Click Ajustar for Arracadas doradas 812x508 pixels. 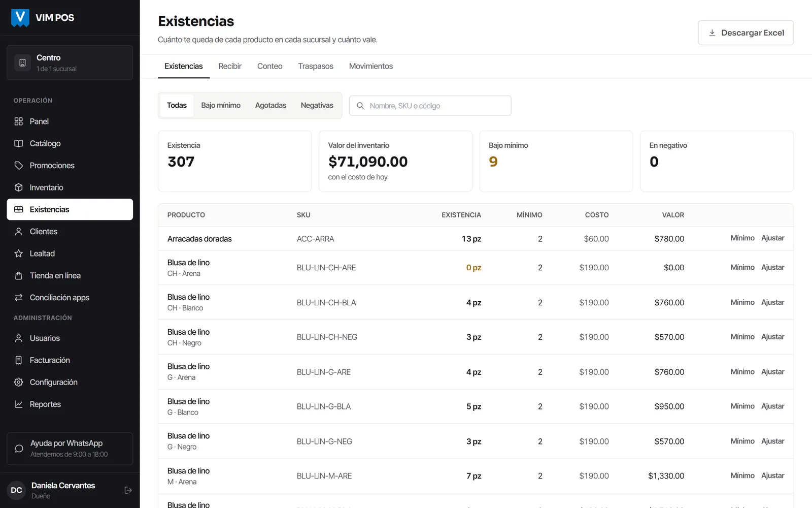(x=772, y=238)
